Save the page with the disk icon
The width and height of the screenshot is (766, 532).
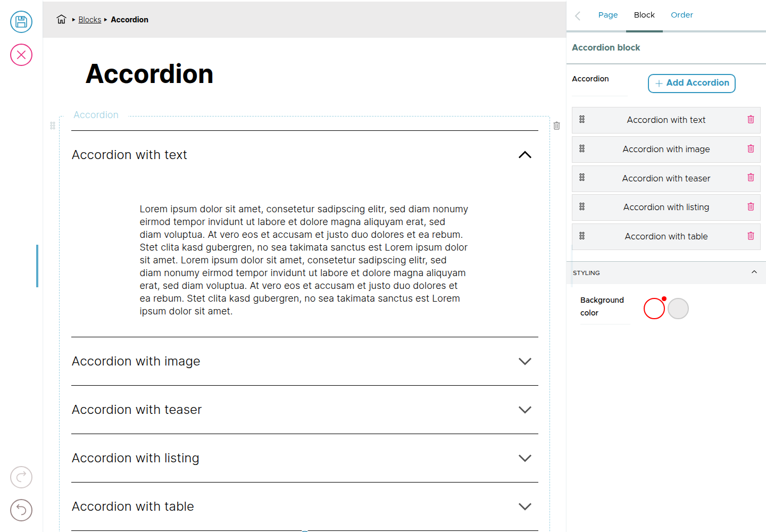(x=21, y=22)
